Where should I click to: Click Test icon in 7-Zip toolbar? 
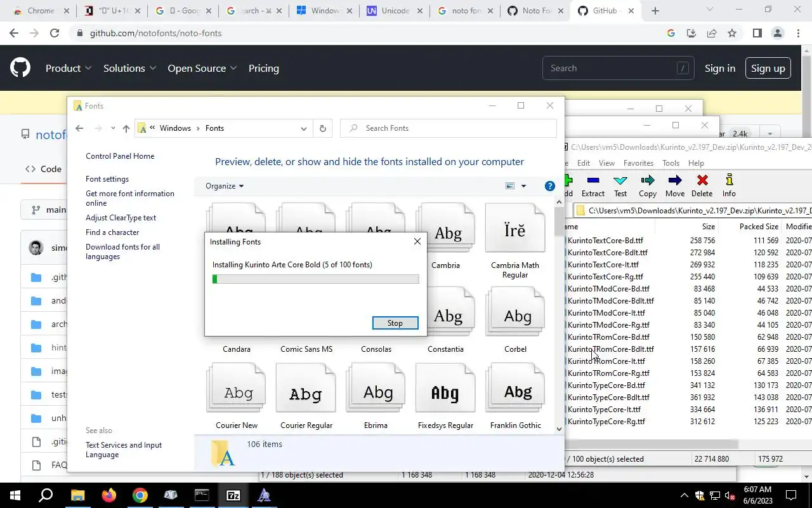click(620, 181)
